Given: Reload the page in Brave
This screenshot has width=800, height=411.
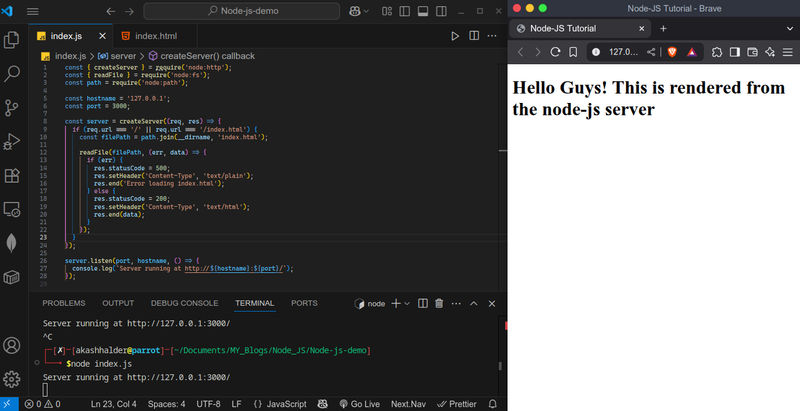Looking at the screenshot, I should pyautogui.click(x=555, y=52).
